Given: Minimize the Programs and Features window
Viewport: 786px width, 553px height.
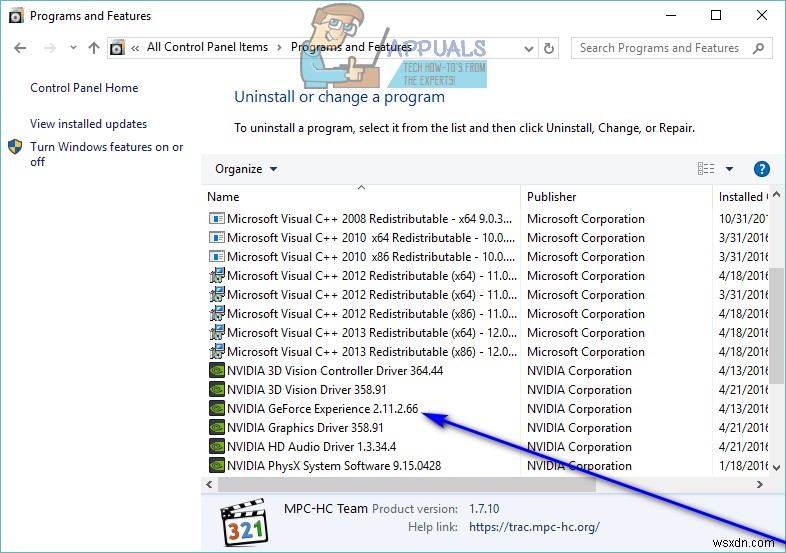Looking at the screenshot, I should click(x=670, y=15).
